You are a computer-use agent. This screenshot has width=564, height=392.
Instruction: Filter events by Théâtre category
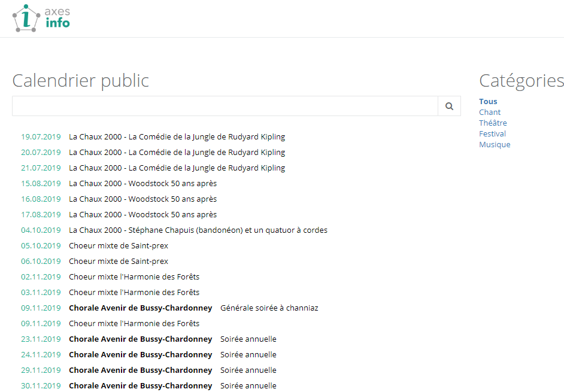point(493,123)
